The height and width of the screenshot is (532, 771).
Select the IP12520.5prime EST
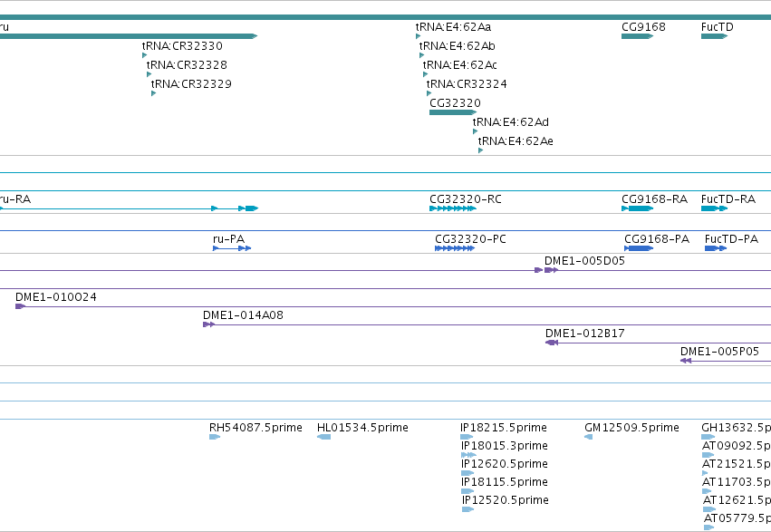pyautogui.click(x=467, y=509)
